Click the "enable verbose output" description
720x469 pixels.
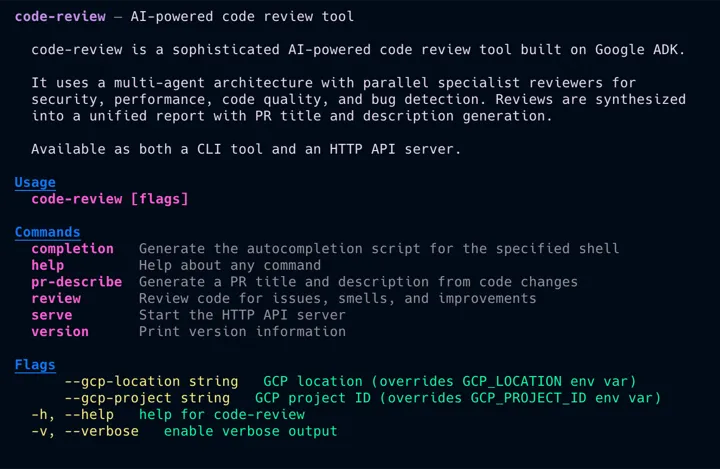(250, 431)
